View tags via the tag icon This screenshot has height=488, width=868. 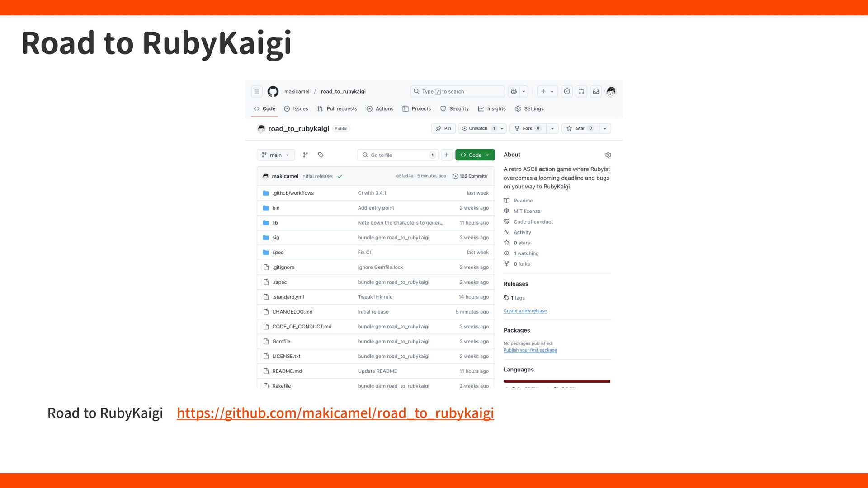[321, 155]
